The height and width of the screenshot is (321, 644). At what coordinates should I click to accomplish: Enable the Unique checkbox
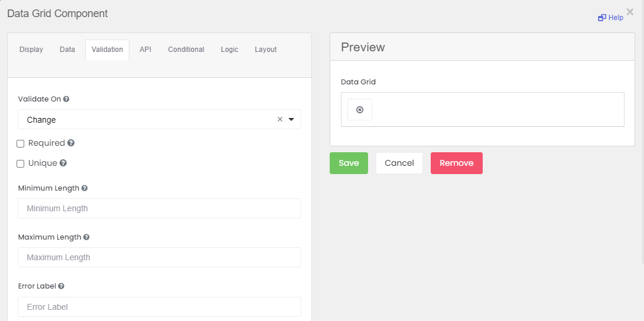pyautogui.click(x=21, y=163)
